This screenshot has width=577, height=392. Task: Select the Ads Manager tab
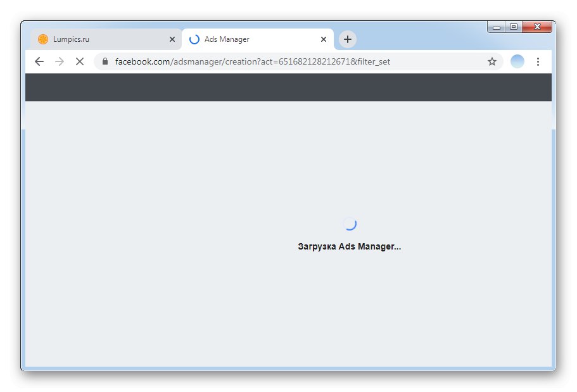(x=258, y=39)
